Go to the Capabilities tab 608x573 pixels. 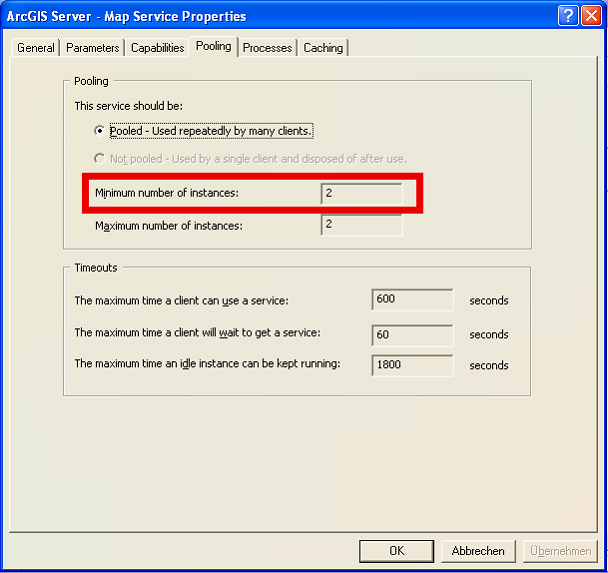click(x=157, y=48)
